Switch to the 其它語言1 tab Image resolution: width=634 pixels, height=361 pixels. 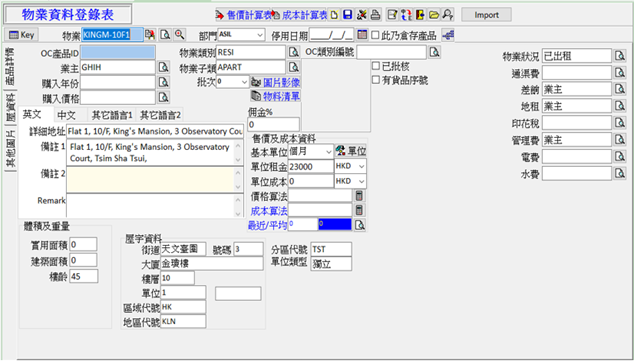tap(112, 115)
